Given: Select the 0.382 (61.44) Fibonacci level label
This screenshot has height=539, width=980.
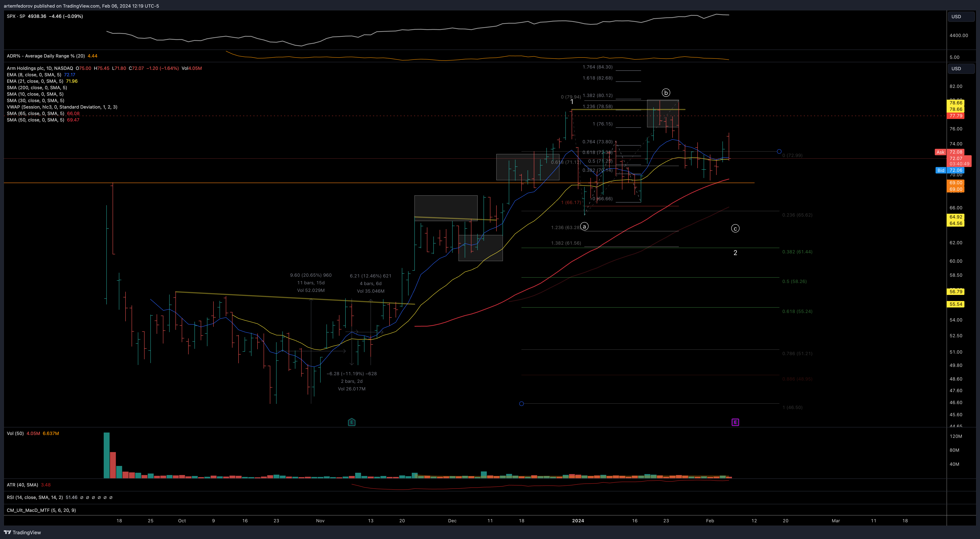Looking at the screenshot, I should click(797, 252).
